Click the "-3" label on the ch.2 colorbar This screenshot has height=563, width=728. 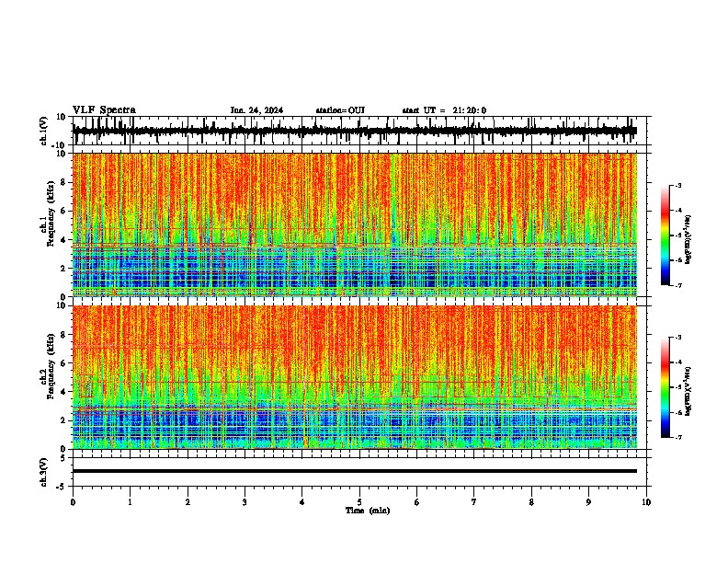tap(677, 338)
